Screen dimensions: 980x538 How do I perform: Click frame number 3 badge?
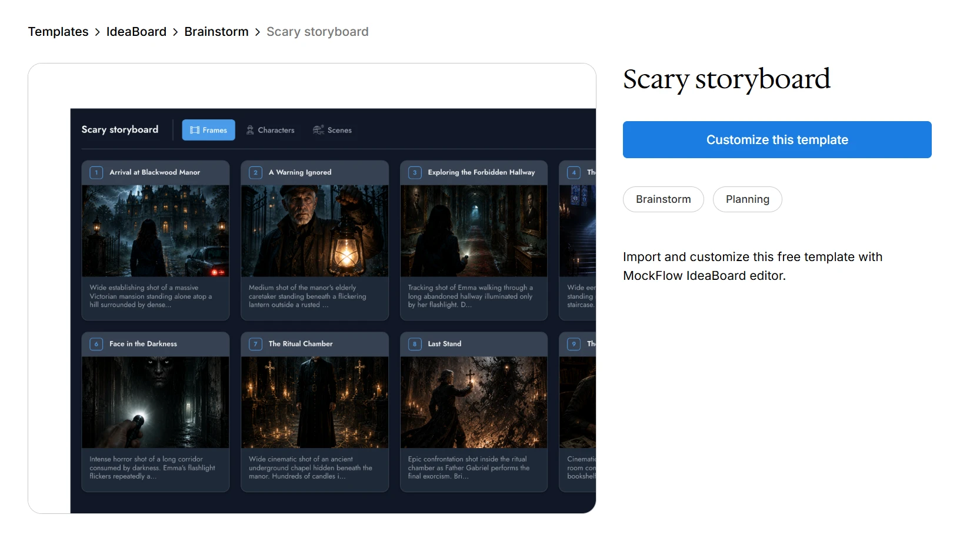point(415,172)
